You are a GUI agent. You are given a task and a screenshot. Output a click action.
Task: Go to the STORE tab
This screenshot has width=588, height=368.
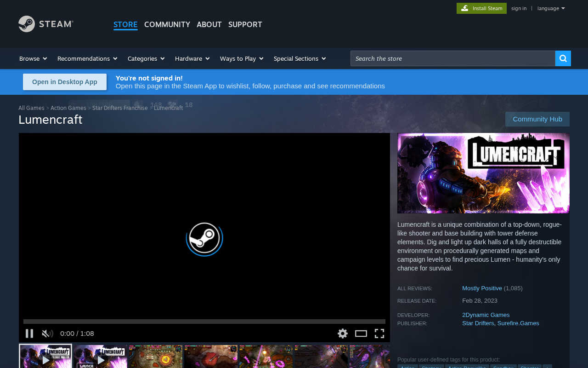[x=125, y=24]
